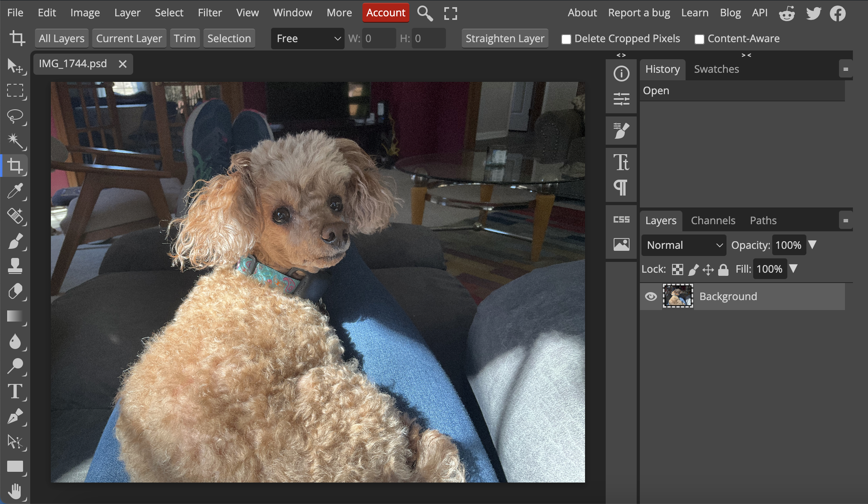Hide the Background layer
This screenshot has width=868, height=504.
(x=650, y=297)
